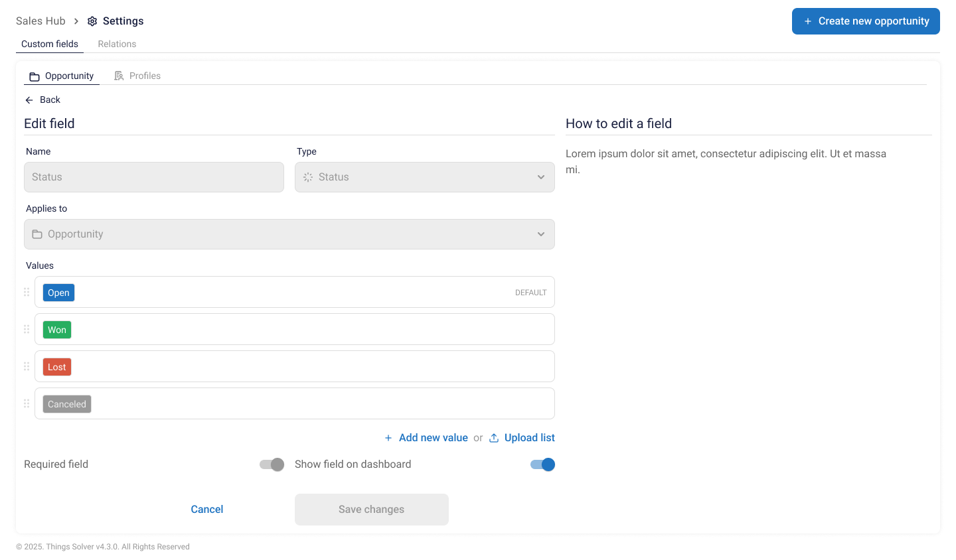
Task: Click the plus icon before Add new value
Action: click(388, 438)
